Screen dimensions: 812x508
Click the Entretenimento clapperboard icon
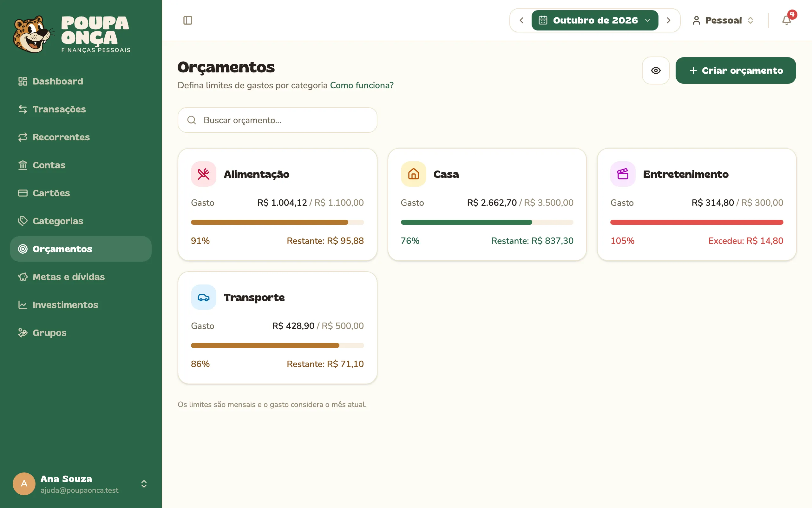click(x=623, y=174)
